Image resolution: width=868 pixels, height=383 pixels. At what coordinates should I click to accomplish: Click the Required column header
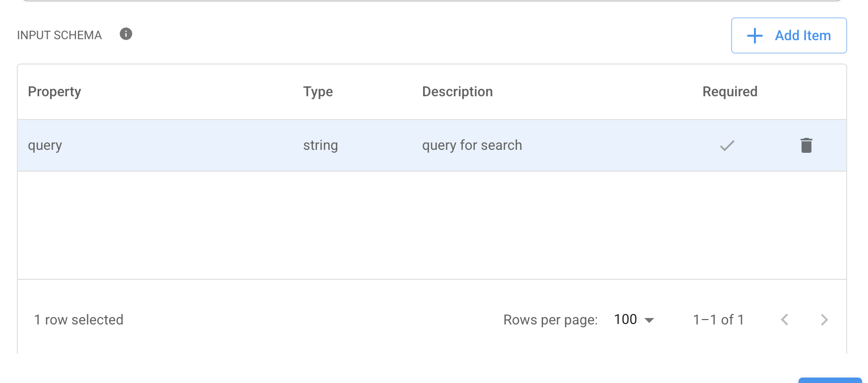[730, 92]
